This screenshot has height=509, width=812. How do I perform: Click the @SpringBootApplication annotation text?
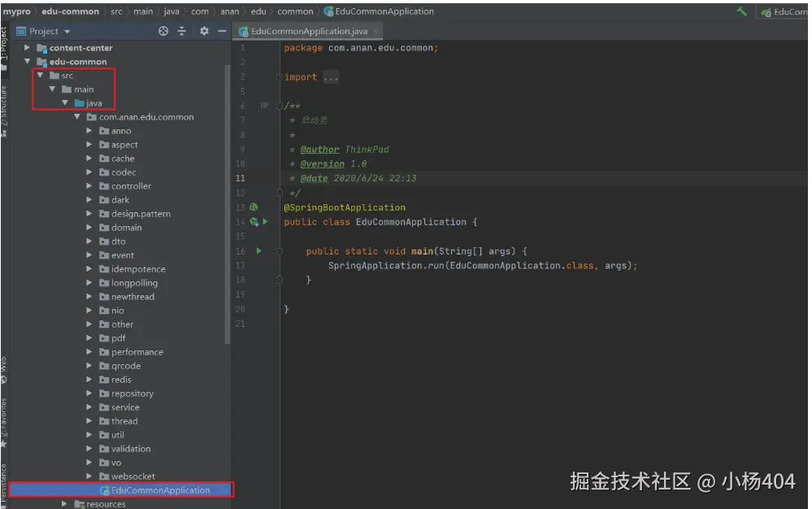tap(345, 207)
